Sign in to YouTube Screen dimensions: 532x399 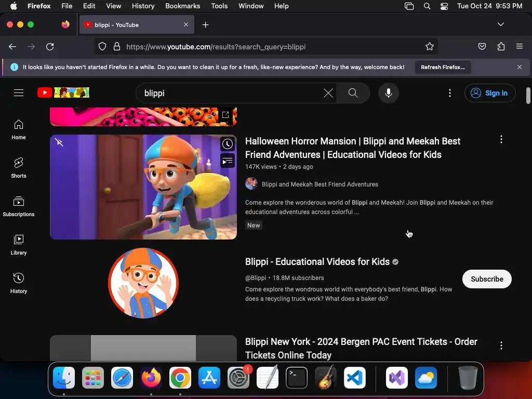(x=490, y=93)
